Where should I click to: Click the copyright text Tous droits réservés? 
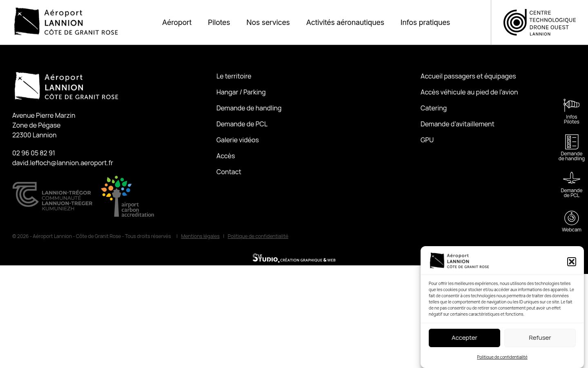148,236
